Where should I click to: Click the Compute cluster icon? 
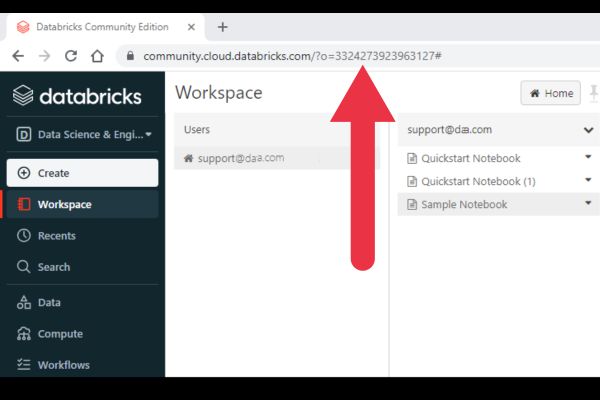pos(24,334)
